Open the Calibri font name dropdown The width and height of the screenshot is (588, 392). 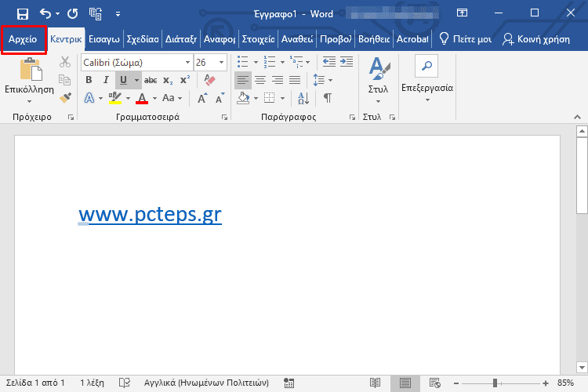(x=187, y=62)
